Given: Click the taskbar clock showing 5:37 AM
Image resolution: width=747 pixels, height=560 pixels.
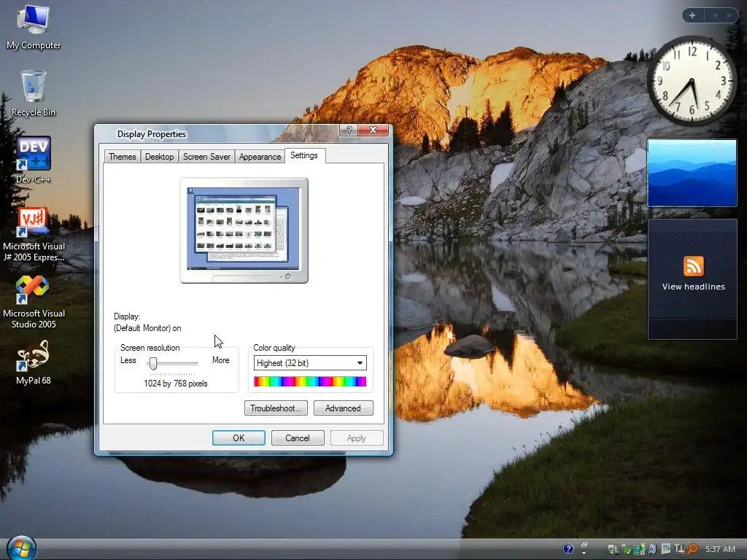Looking at the screenshot, I should tap(720, 549).
